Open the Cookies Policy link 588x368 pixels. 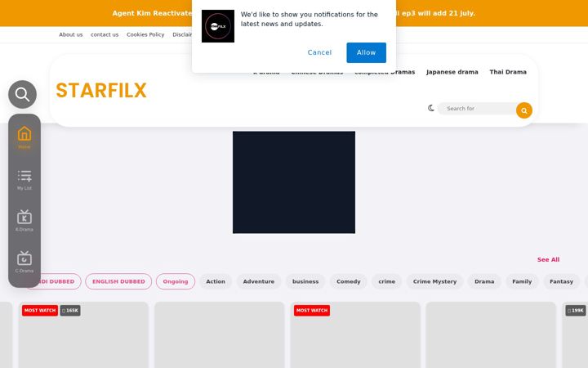pos(145,34)
